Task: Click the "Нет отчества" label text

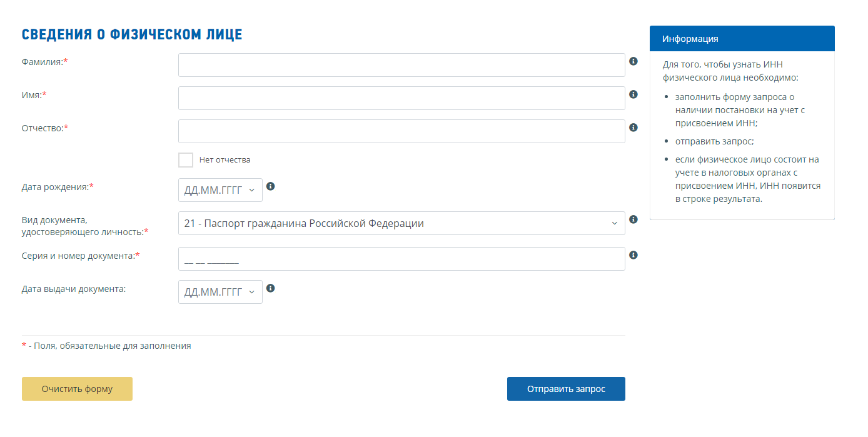Action: 225,160
